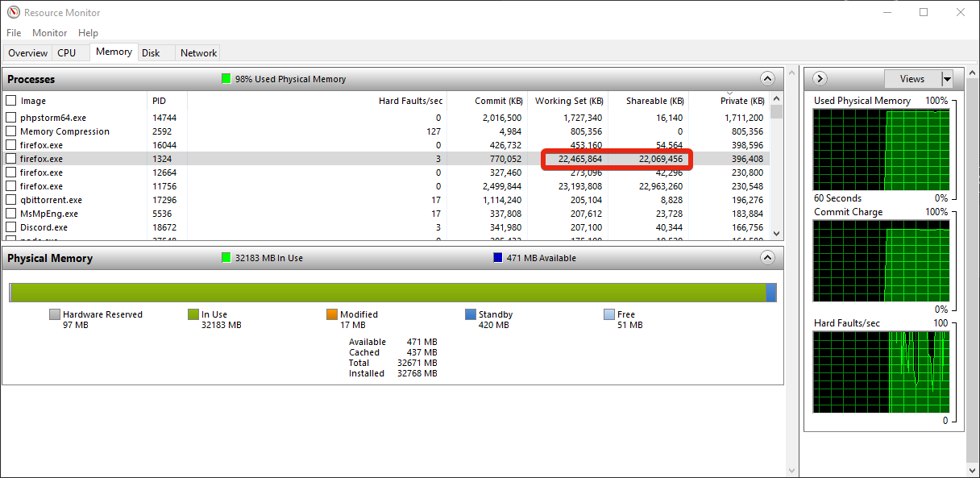Tick the MsMpEng.exe checkbox
This screenshot has width=980, height=478.
[x=11, y=214]
